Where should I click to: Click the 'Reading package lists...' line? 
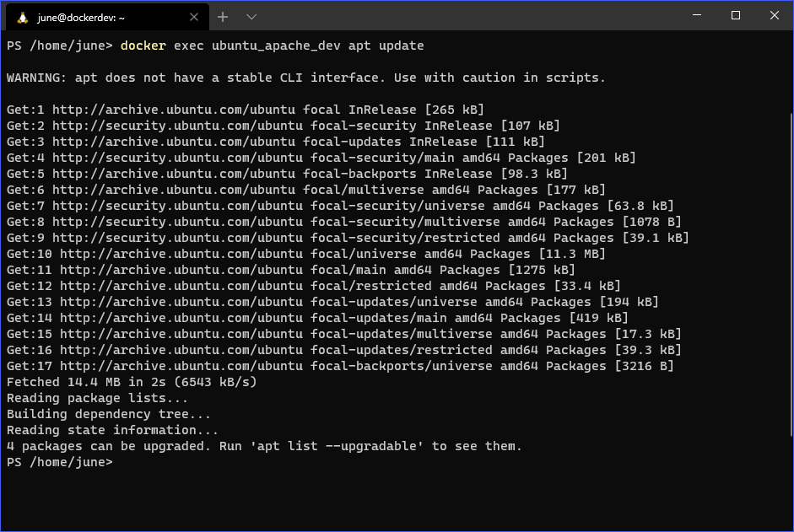[97, 398]
